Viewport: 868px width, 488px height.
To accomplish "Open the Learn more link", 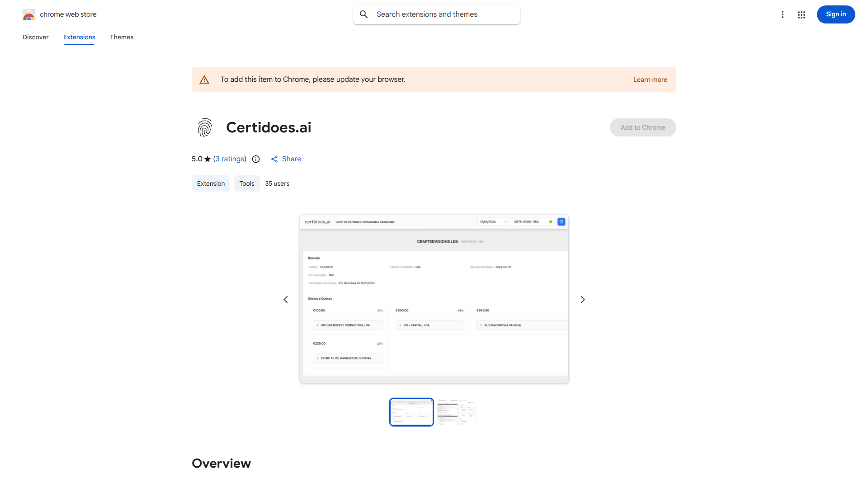I will tap(650, 79).
